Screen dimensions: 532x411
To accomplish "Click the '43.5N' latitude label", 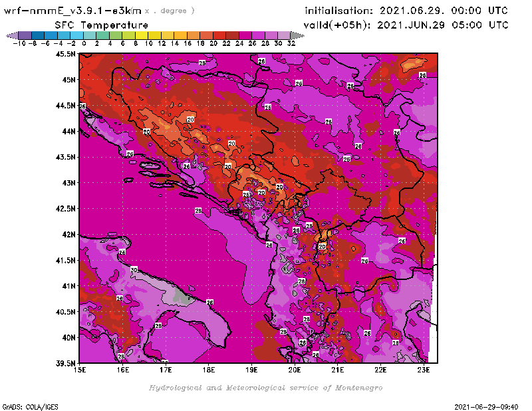I will 65,157.
